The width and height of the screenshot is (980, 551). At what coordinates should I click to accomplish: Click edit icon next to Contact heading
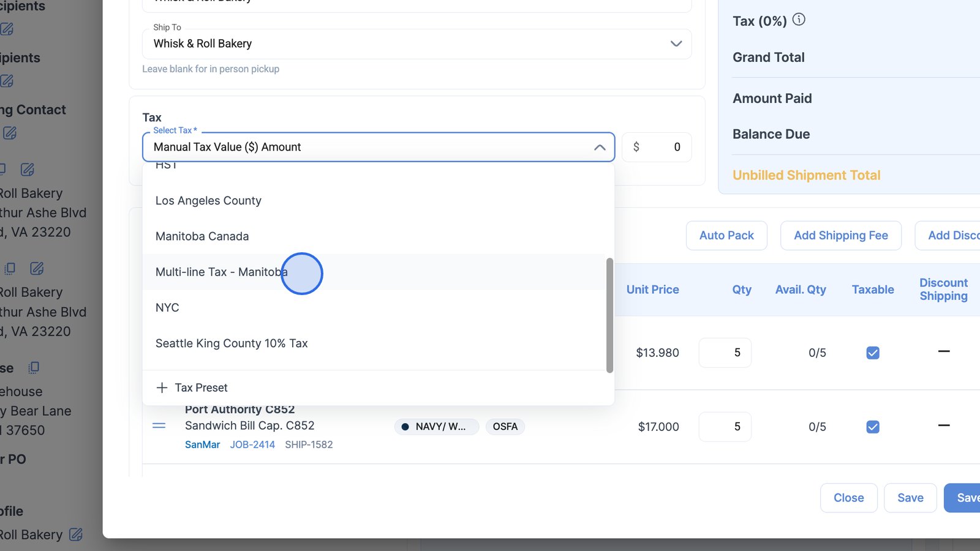pos(10,133)
